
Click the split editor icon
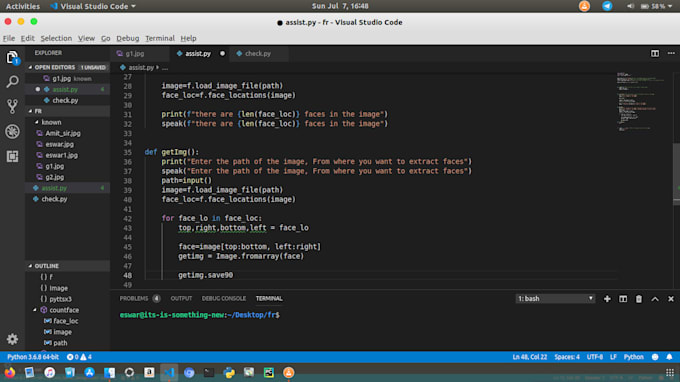pos(655,53)
